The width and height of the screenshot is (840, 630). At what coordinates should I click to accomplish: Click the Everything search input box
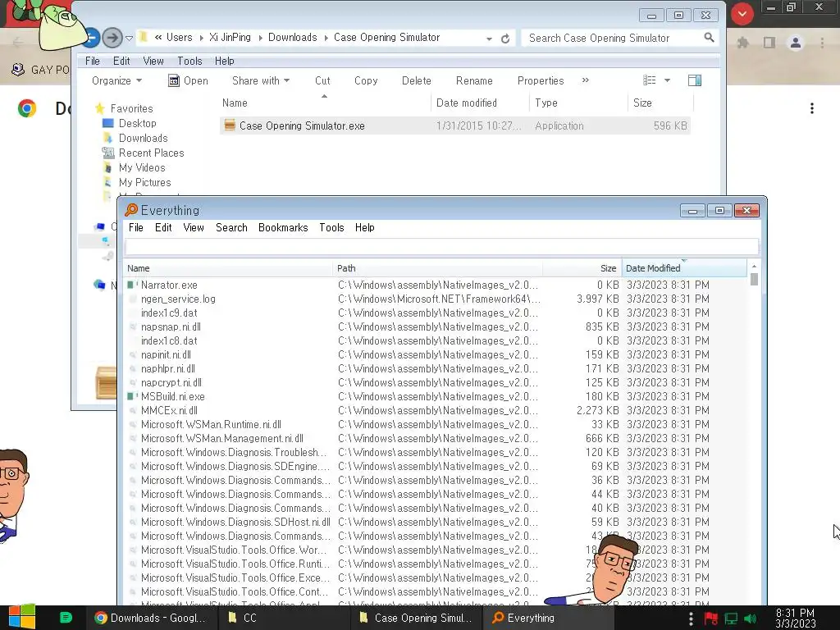point(441,247)
